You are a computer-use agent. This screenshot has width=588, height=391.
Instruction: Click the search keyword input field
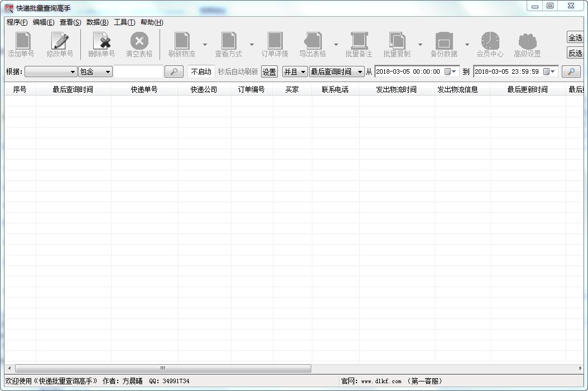click(x=138, y=71)
